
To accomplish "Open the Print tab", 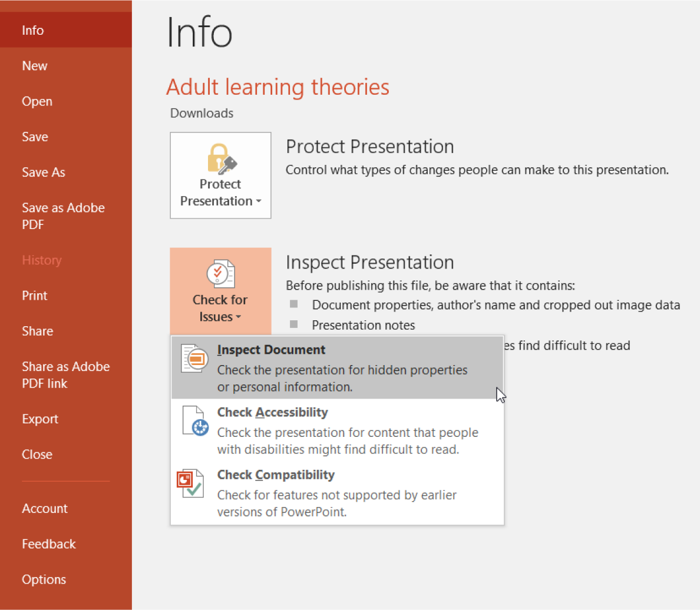I will click(x=65, y=296).
